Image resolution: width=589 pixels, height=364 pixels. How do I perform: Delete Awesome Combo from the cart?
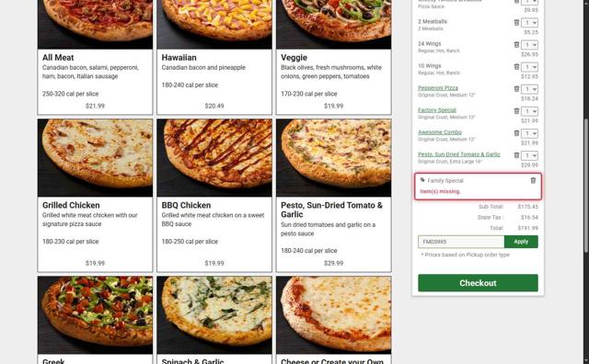click(516, 133)
